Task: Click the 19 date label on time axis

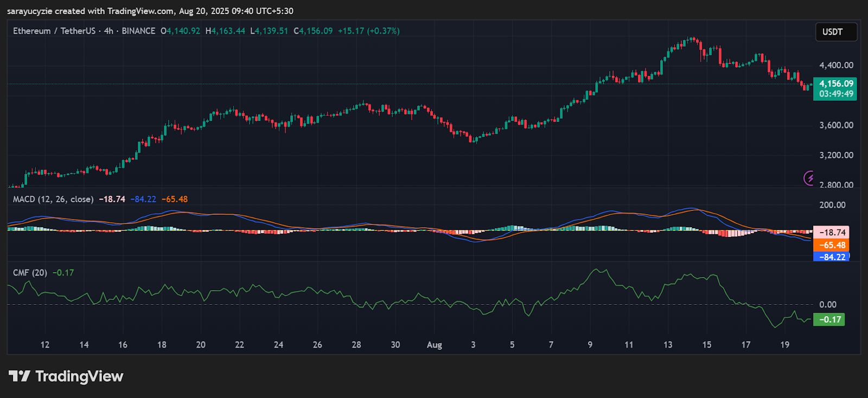Action: pyautogui.click(x=785, y=345)
